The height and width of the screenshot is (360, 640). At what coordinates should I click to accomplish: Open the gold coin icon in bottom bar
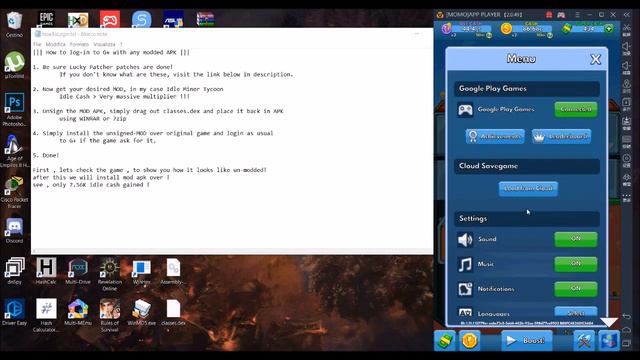pos(469,340)
